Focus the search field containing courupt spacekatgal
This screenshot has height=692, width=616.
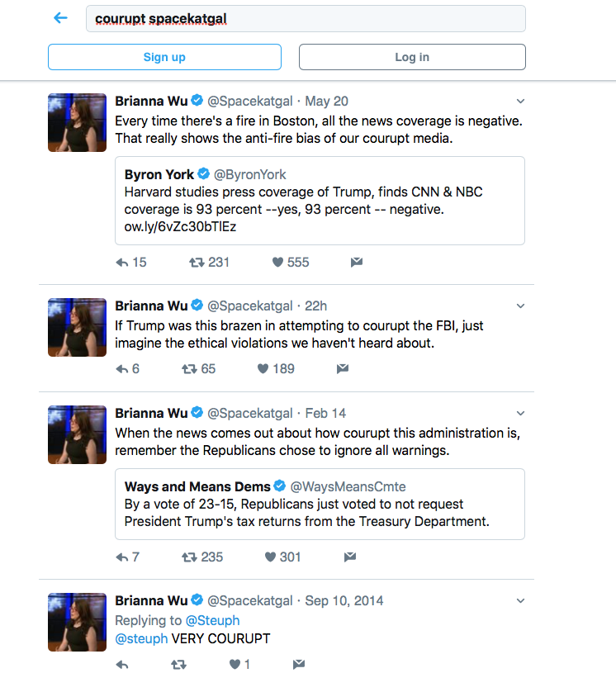pyautogui.click(x=306, y=18)
